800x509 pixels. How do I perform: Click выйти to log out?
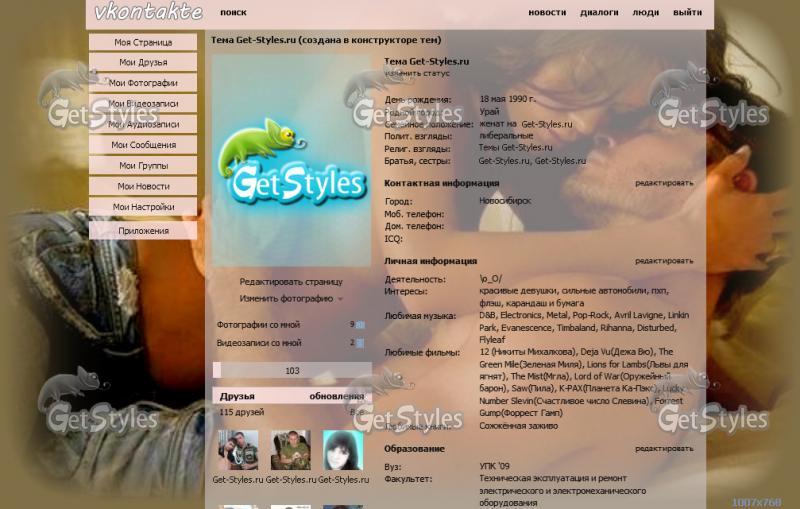pyautogui.click(x=687, y=12)
